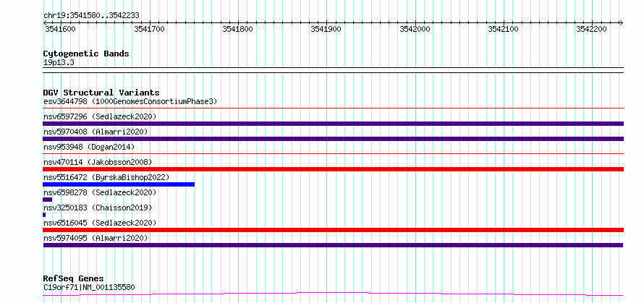Open variant nsv5970408 (Almarri2020) label
The image size is (644, 303).
pos(96,132)
